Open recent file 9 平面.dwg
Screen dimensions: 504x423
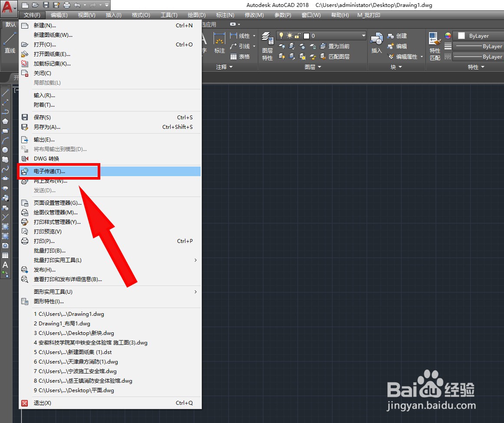110,390
